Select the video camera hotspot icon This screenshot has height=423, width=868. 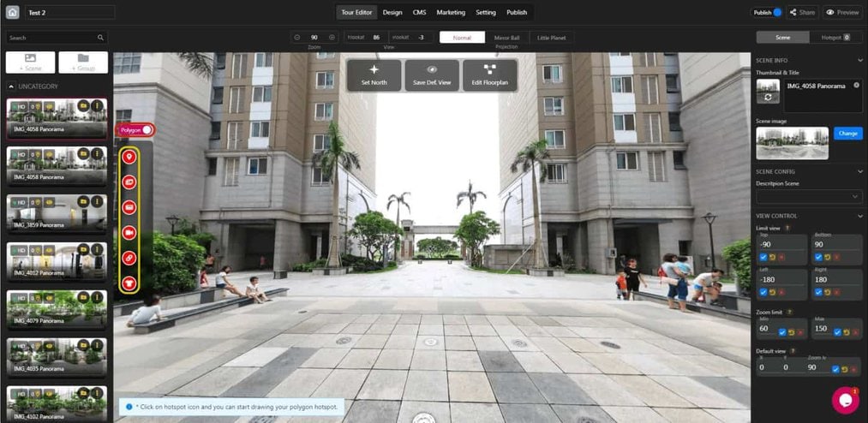pyautogui.click(x=129, y=232)
